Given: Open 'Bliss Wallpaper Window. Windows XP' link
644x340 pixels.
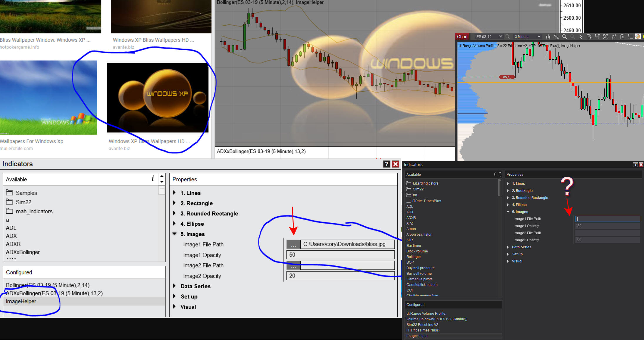Looking at the screenshot, I should (x=45, y=40).
